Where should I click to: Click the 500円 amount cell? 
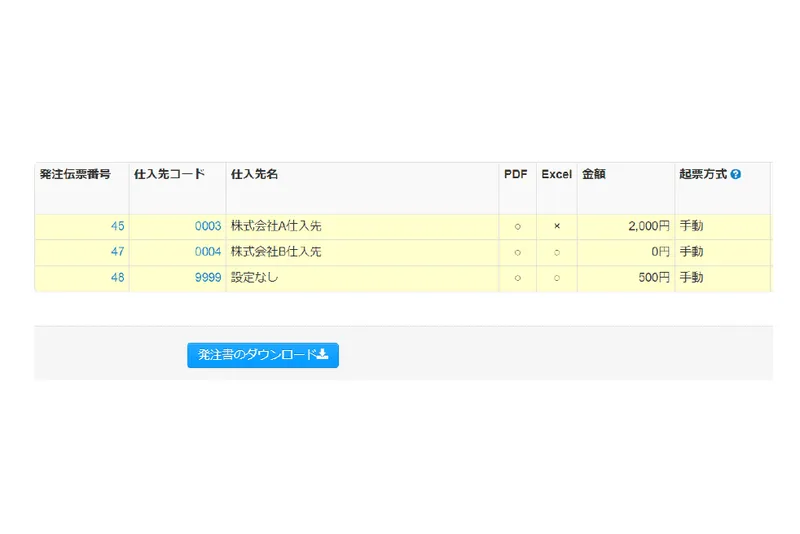626,278
